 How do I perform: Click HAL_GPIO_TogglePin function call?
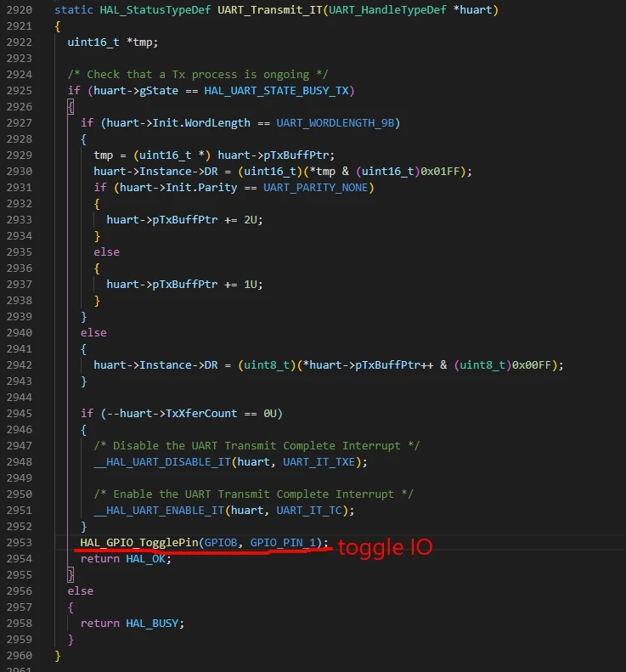(x=139, y=543)
